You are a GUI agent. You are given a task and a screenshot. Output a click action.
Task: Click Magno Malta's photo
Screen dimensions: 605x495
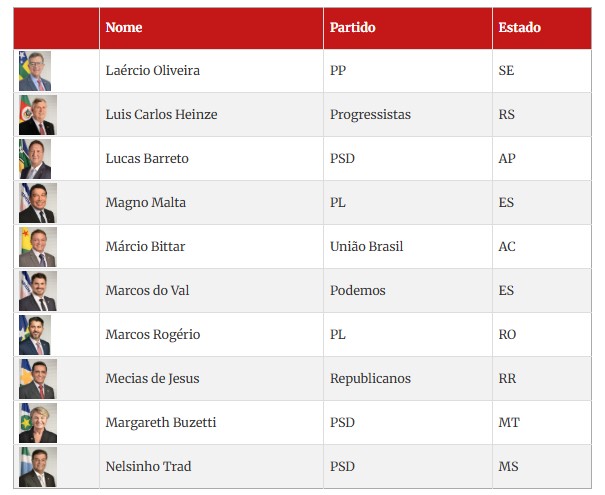pos(38,203)
